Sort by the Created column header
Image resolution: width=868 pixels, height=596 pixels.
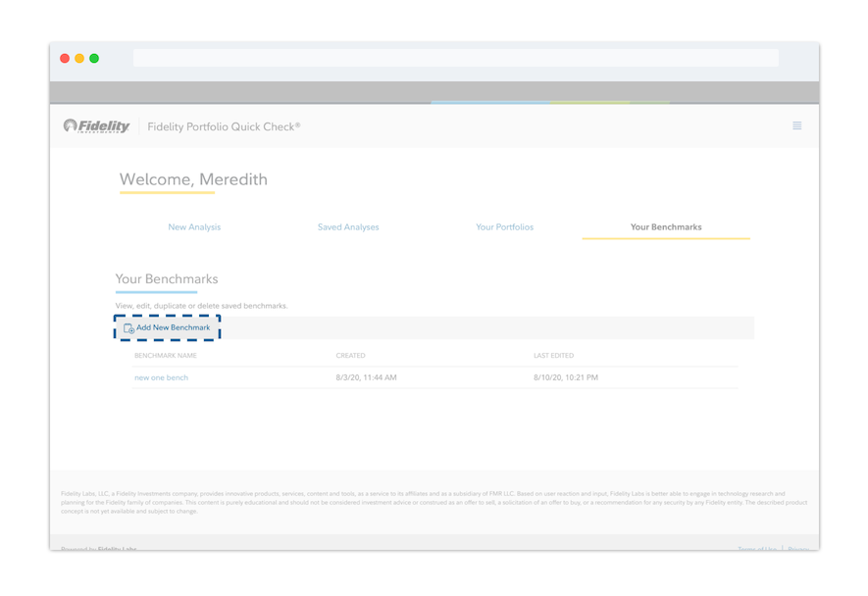point(350,356)
